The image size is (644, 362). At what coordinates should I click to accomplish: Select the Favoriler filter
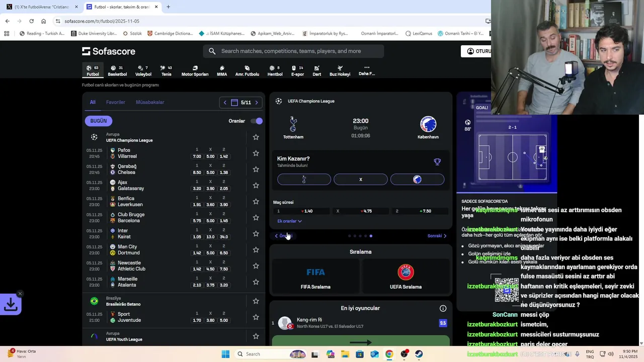(x=115, y=102)
